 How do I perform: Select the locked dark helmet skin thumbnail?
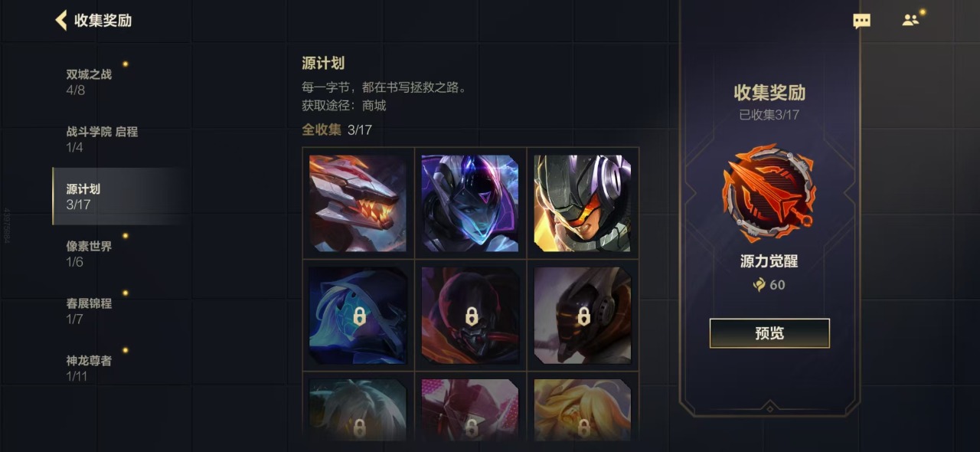(x=583, y=315)
